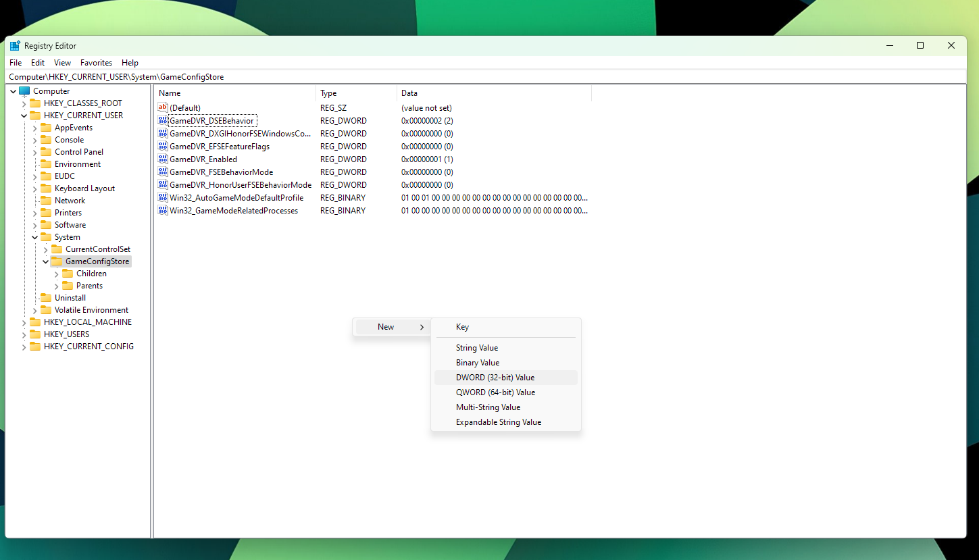Screen dimensions: 979x560
Task: Click the '(value not set)' data cell
Action: pyautogui.click(x=426, y=108)
